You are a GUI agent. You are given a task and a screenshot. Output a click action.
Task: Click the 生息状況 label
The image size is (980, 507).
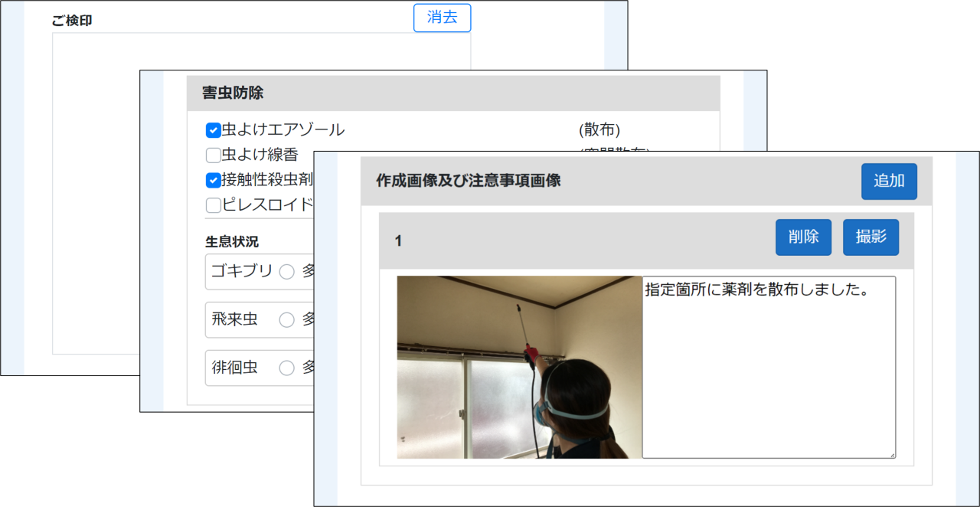tap(232, 242)
